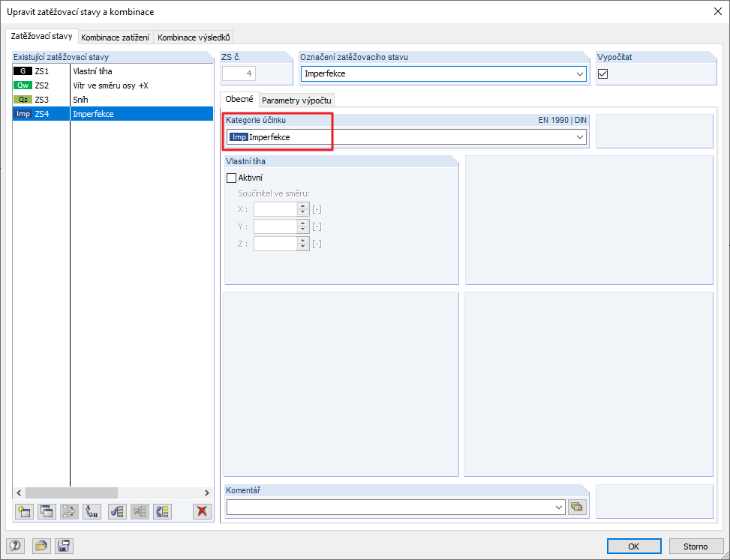This screenshot has height=560, width=730.
Task: Switch to Kombinace zatížení tab
Action: 116,37
